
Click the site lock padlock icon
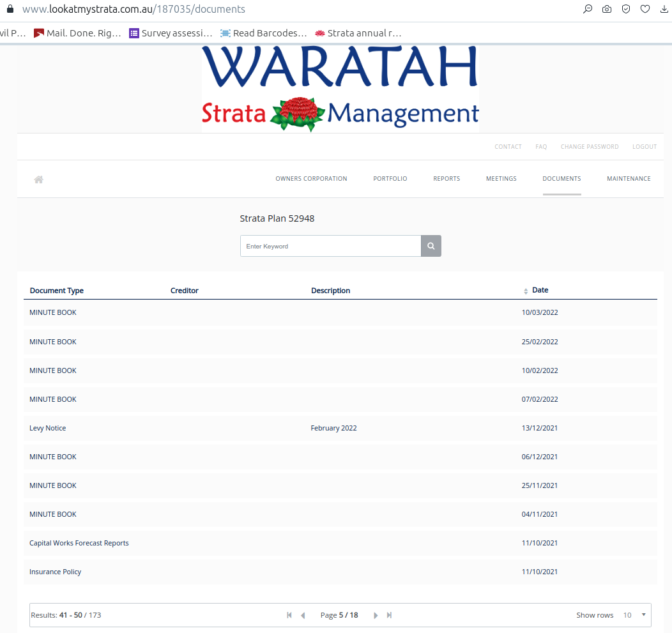[10, 9]
